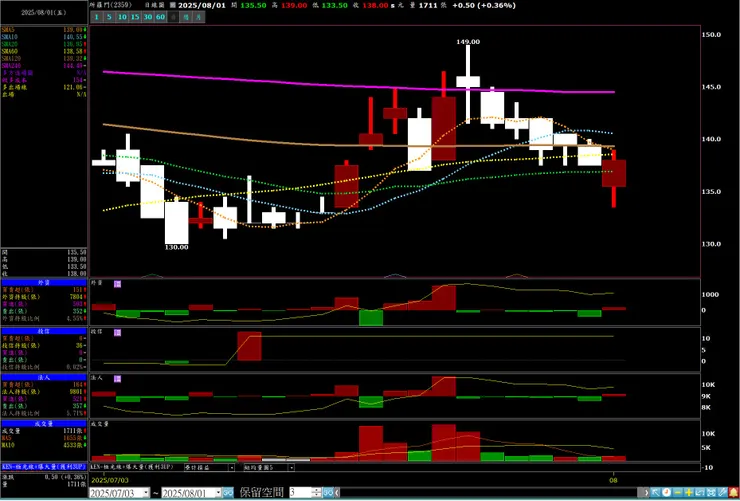Image resolution: width=740 pixels, height=501 pixels.
Task: Click the SMA120 legend entry
Action: pos(44,58)
